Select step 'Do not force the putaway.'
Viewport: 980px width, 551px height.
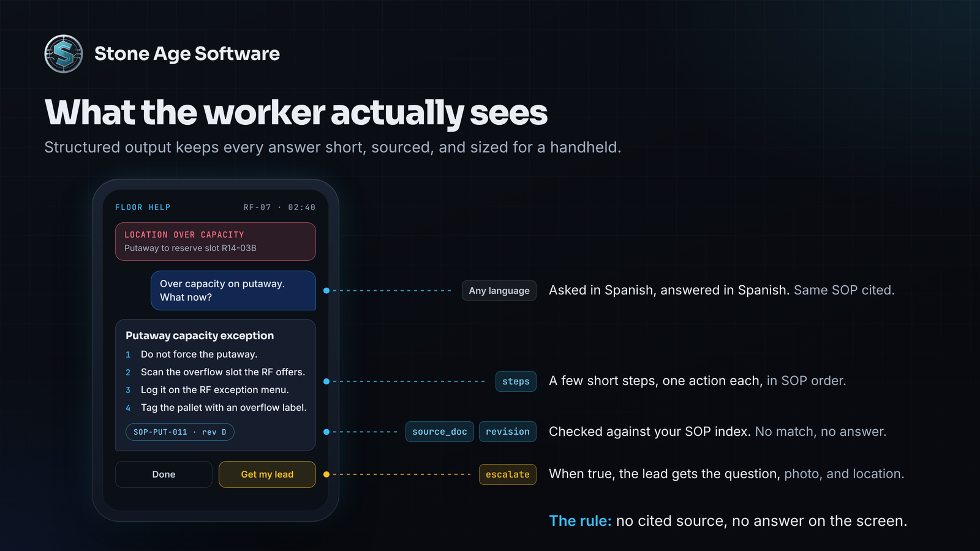[x=199, y=354]
